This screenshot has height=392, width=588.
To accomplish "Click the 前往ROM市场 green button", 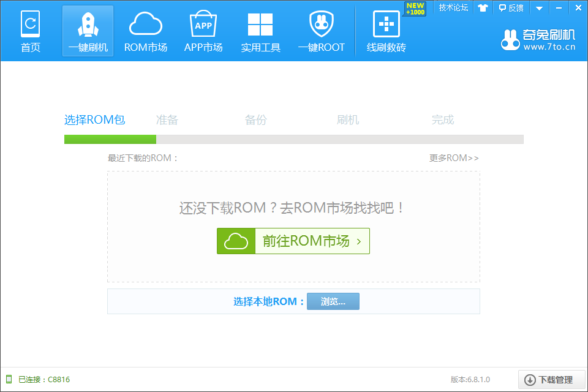I will (293, 241).
